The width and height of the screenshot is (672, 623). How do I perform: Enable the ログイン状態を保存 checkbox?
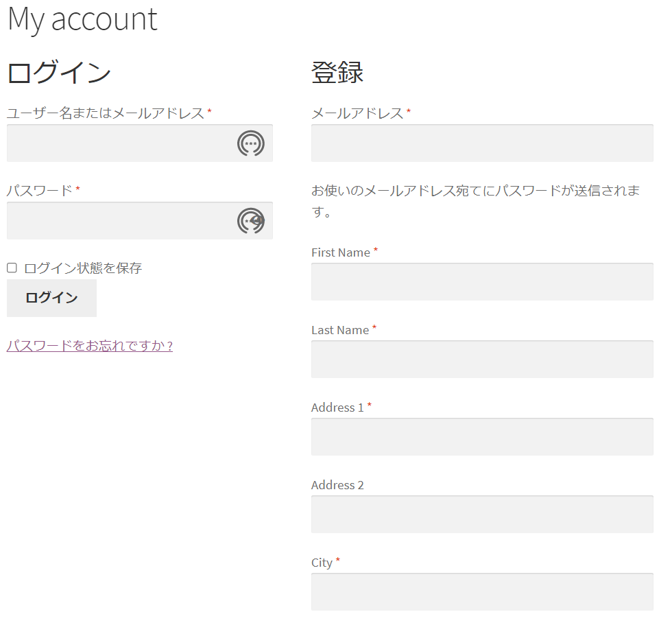[x=12, y=268]
